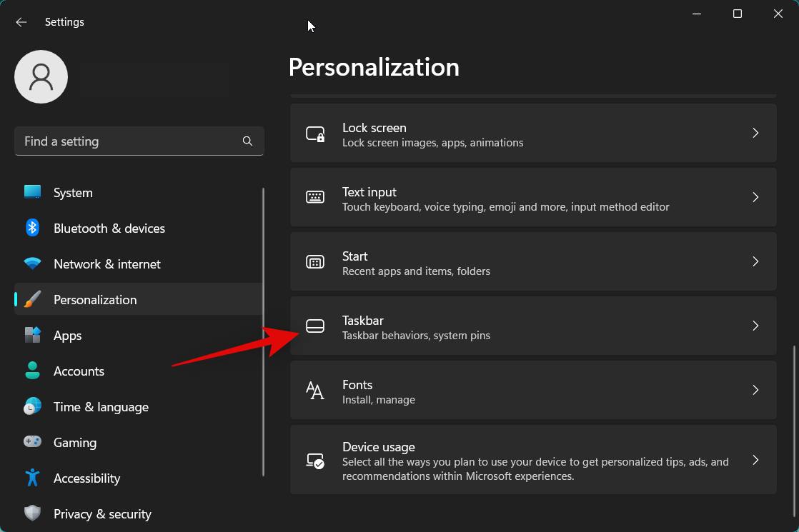Open Device usage via its right chevron

(755, 460)
